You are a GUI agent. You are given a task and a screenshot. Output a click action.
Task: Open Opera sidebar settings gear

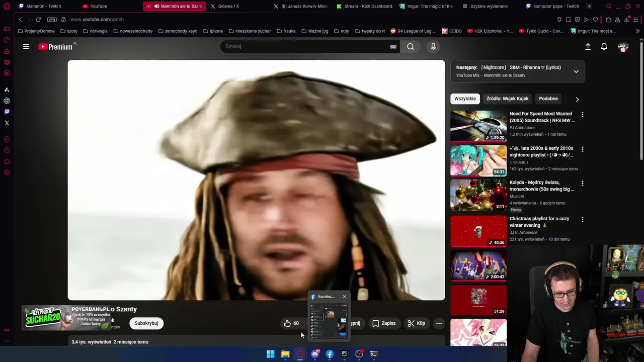click(x=7, y=172)
